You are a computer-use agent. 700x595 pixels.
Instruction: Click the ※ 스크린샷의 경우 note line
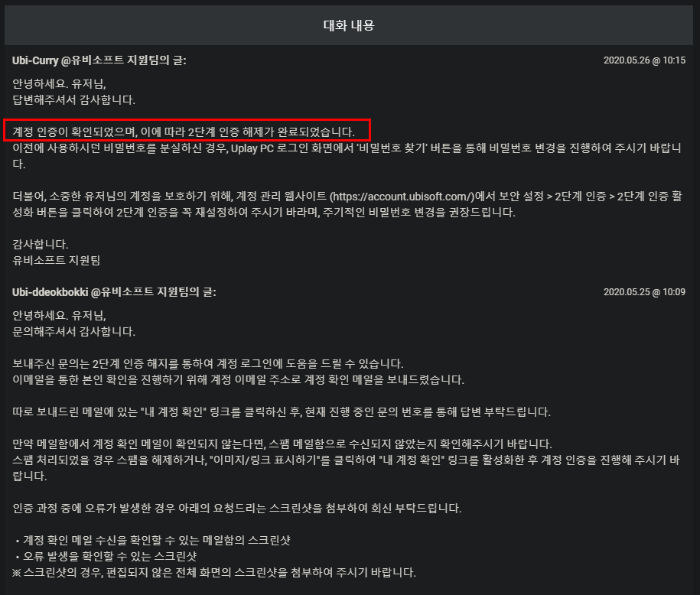(x=214, y=573)
